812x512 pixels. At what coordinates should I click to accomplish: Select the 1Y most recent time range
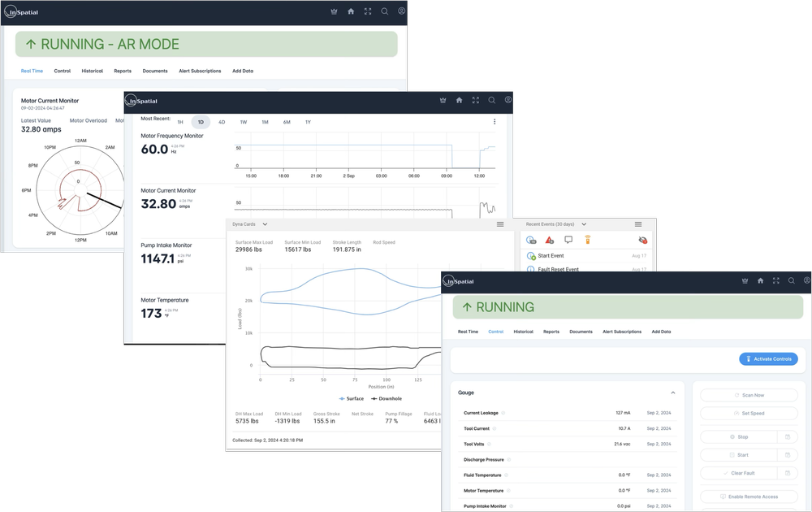tap(308, 122)
